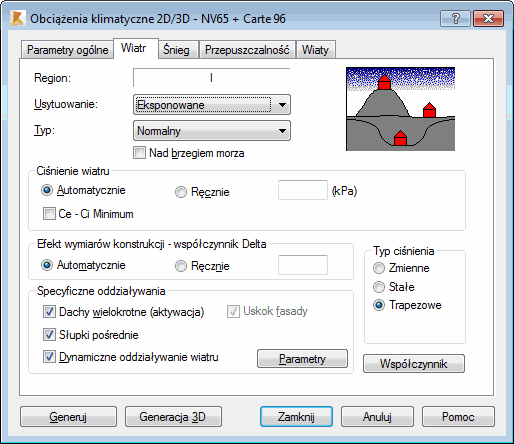Click the terrain exposure illustration image
The image size is (514, 444).
pos(400,109)
